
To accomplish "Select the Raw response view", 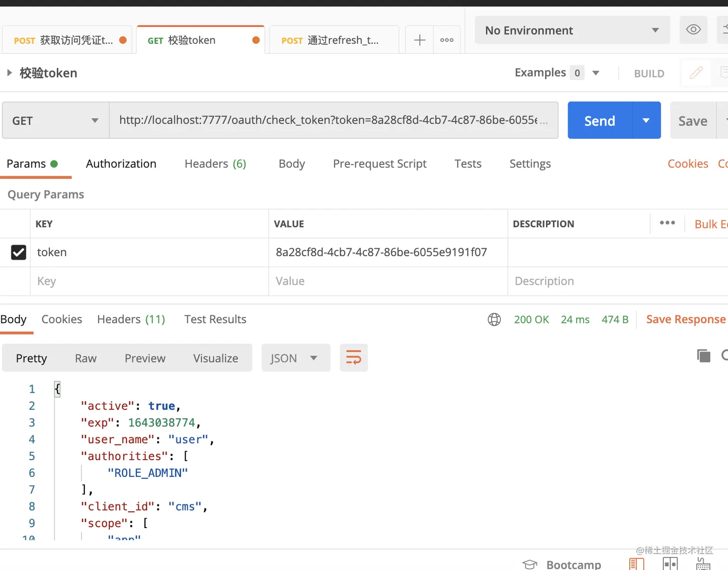I will click(x=86, y=358).
